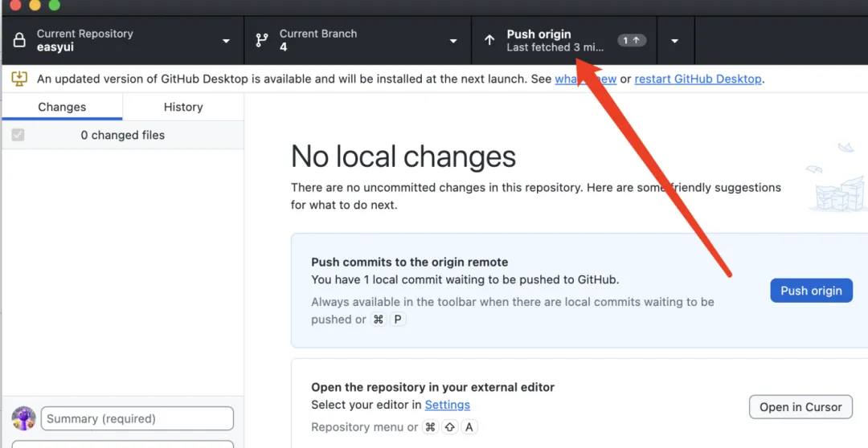This screenshot has width=868, height=448.
Task: Click the P key hint
Action: click(x=398, y=319)
